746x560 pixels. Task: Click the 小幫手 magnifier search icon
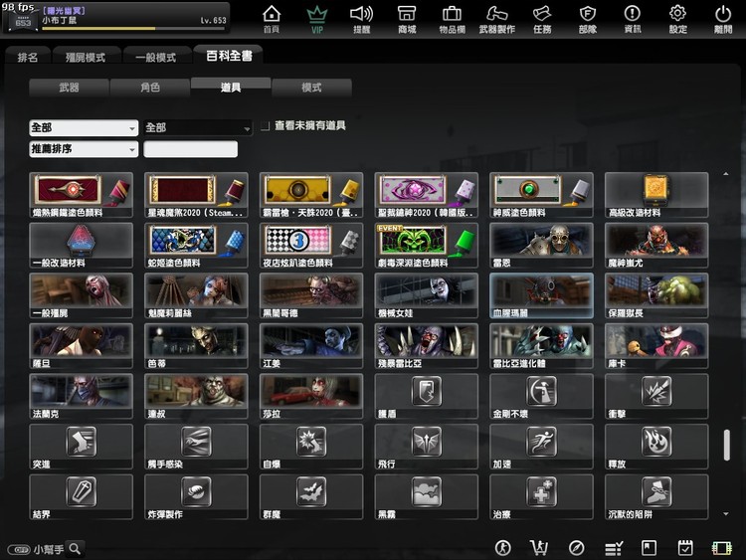click(76, 549)
